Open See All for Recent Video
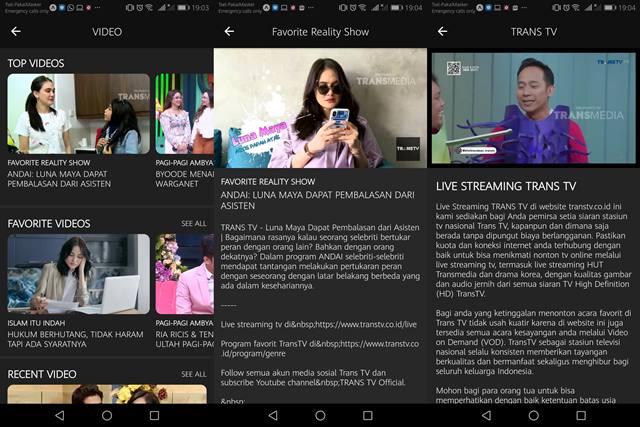 click(x=194, y=374)
